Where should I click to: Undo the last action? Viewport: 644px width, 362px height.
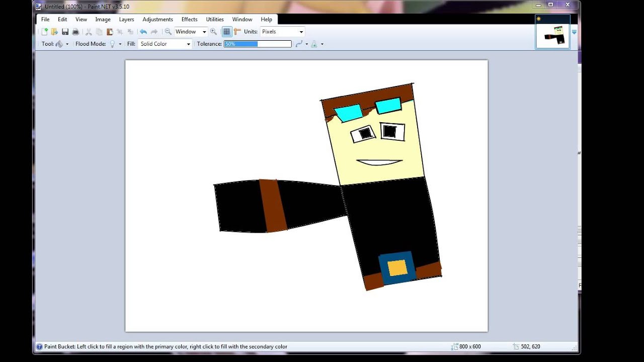click(x=143, y=32)
